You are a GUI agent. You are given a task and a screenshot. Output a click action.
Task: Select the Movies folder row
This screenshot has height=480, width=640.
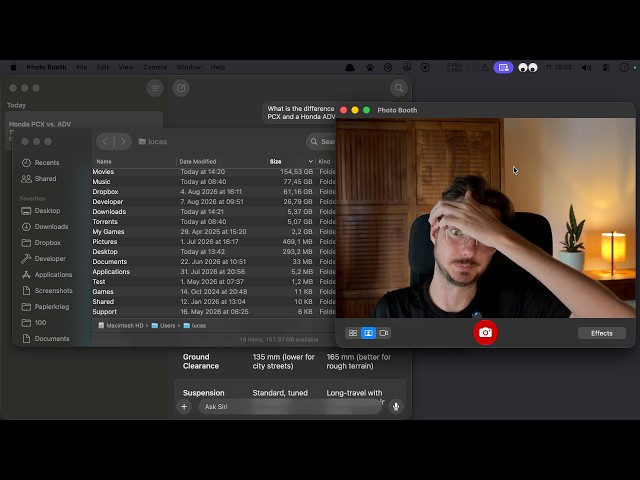[x=214, y=172]
